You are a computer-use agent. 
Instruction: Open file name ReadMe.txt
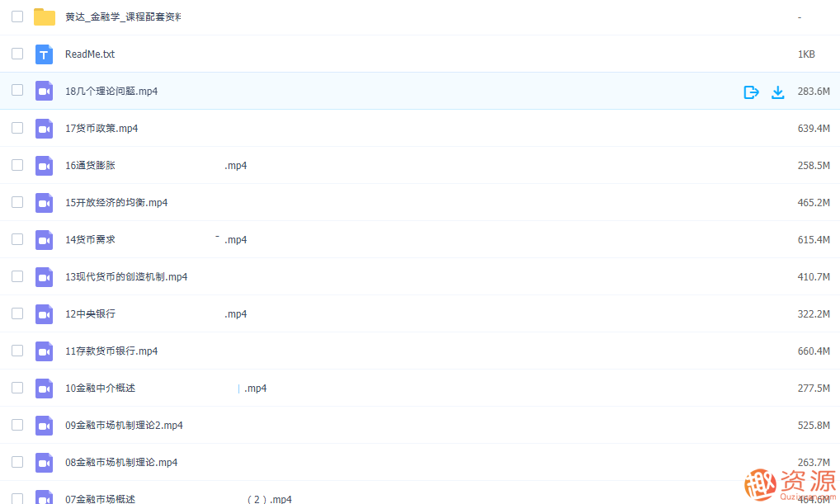[x=90, y=54]
